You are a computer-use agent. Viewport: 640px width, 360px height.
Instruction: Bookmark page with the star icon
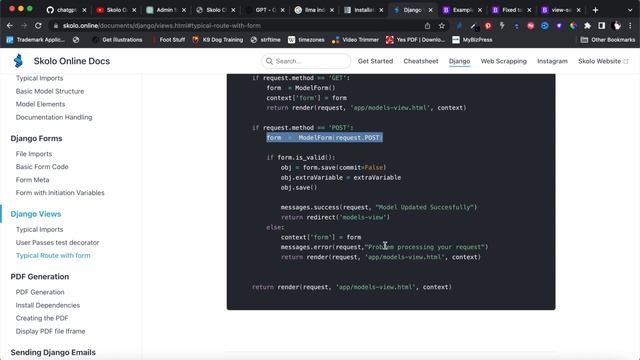coord(442,26)
